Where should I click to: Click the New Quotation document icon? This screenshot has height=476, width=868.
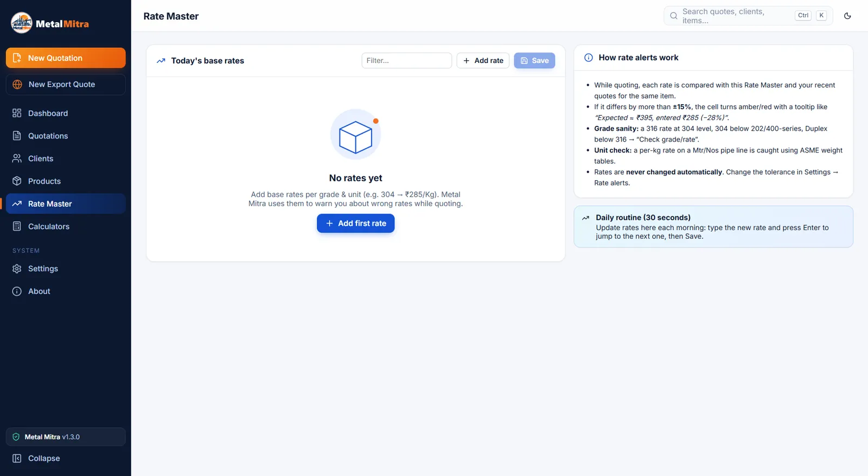click(17, 58)
